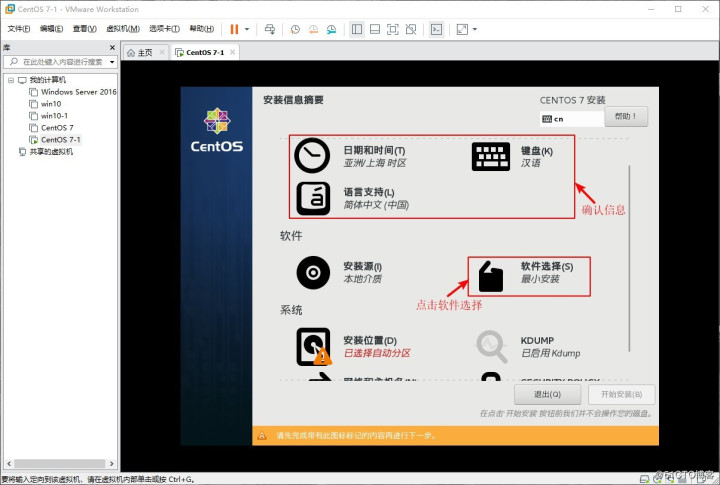Close the 主页 tab
This screenshot has height=485, width=720.
[162, 52]
